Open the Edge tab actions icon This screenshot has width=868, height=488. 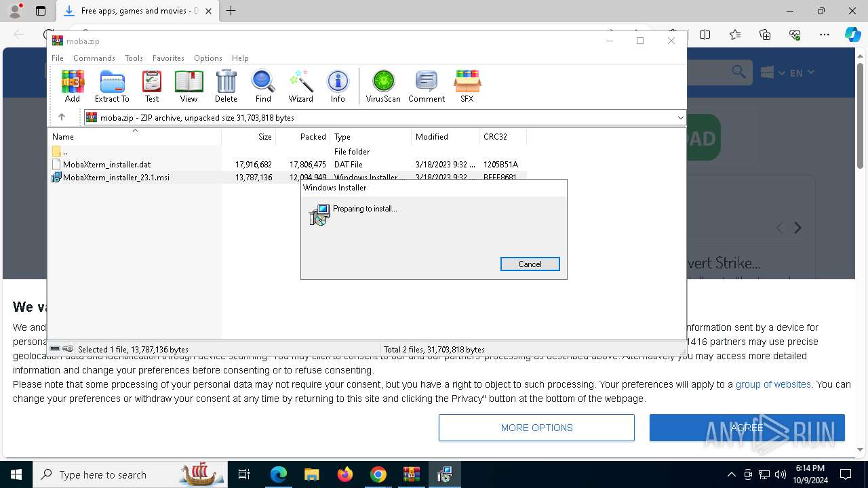(41, 11)
